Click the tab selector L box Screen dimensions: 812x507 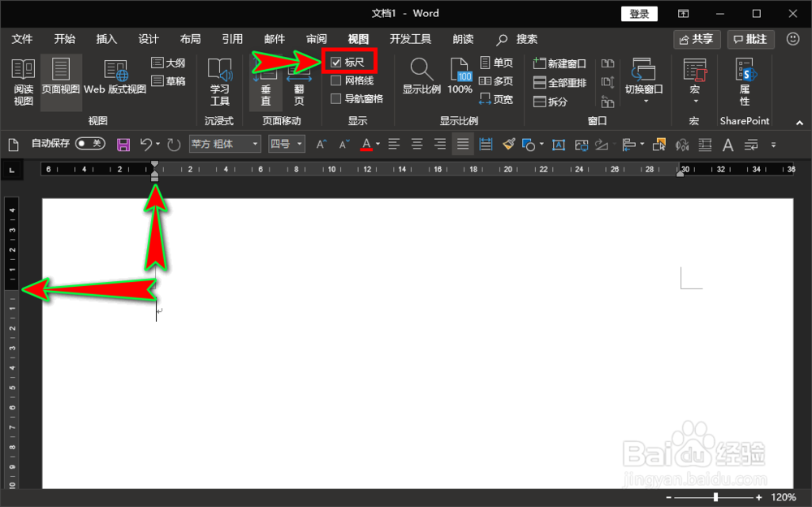12,170
